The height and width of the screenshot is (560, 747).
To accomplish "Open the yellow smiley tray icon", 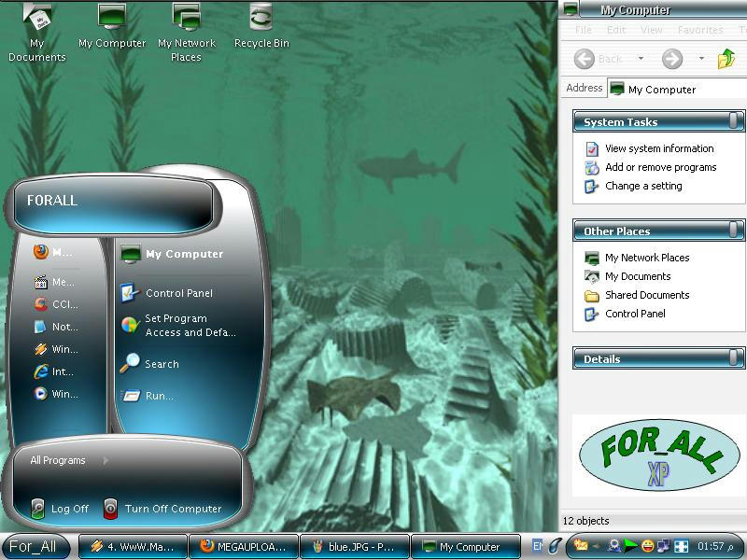I will [x=647, y=546].
